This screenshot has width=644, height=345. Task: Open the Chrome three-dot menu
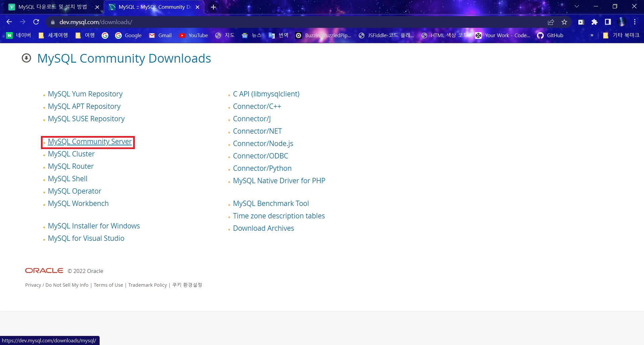[635, 22]
